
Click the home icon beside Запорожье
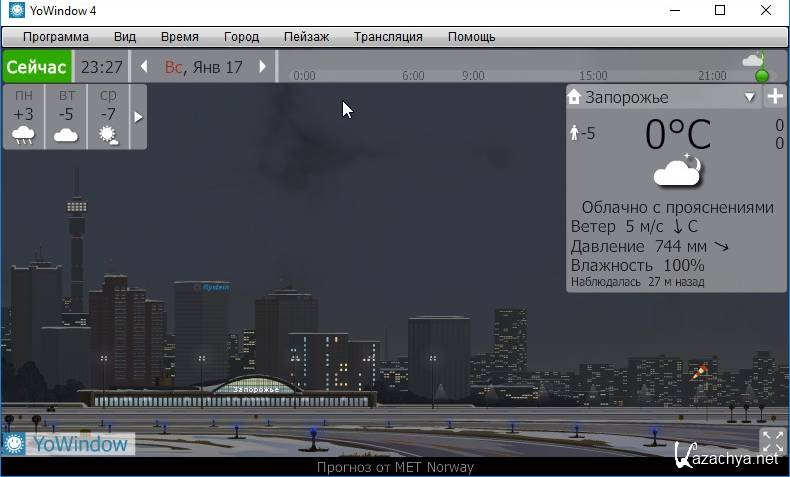tap(574, 97)
